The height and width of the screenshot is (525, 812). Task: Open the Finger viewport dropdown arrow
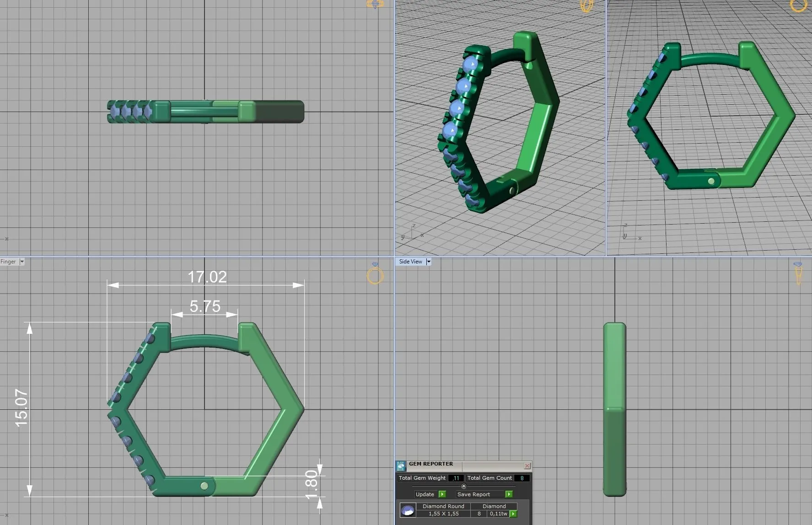[x=22, y=262]
